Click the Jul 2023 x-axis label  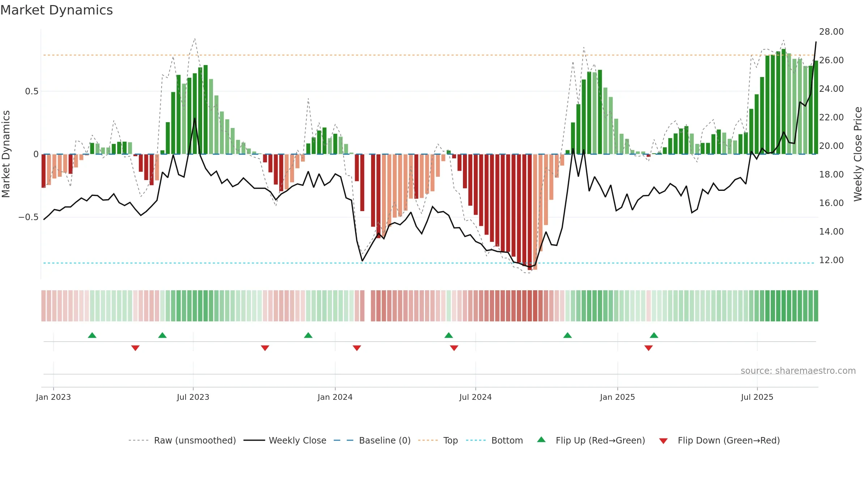(193, 397)
